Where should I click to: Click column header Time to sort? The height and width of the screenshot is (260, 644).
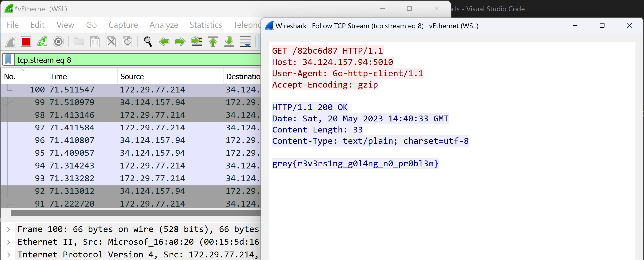[58, 76]
